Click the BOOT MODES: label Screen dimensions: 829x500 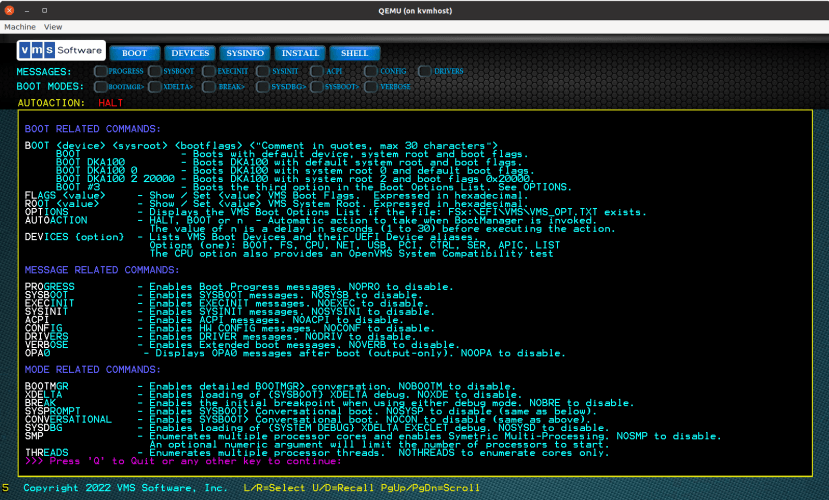(x=50, y=86)
